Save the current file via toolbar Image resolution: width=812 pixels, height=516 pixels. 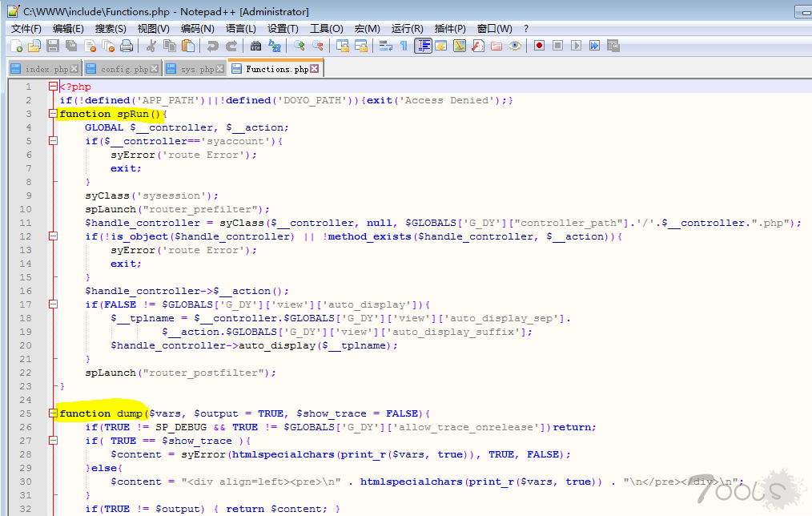pos(53,46)
